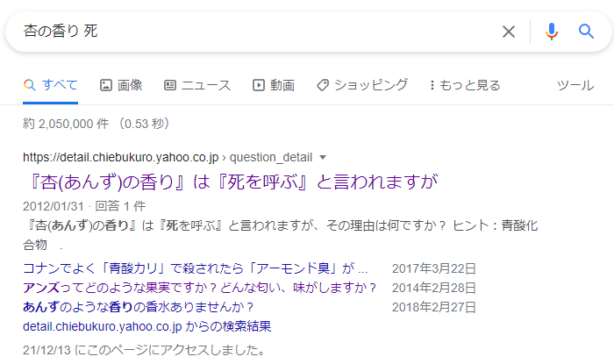Expand the もっと見る menu

pos(465,85)
